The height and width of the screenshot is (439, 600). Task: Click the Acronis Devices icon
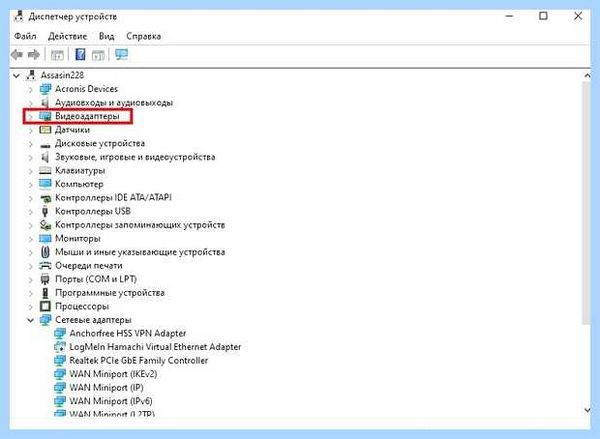pyautogui.click(x=45, y=89)
